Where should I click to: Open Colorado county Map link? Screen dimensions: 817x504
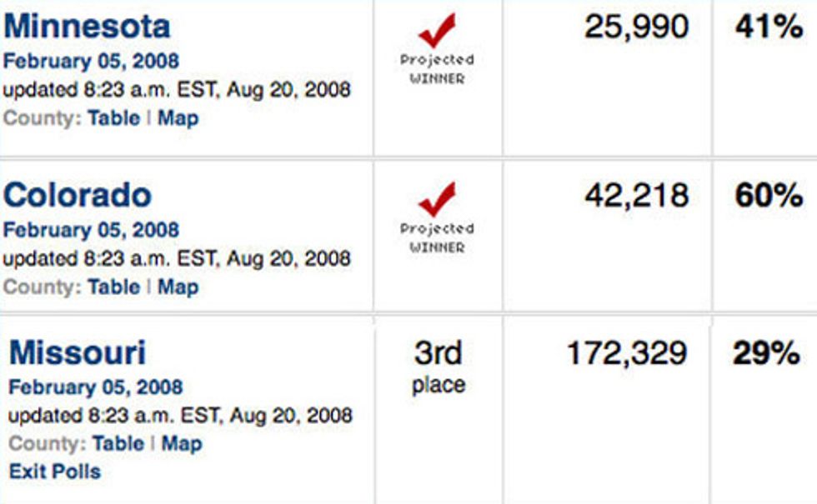point(178,287)
